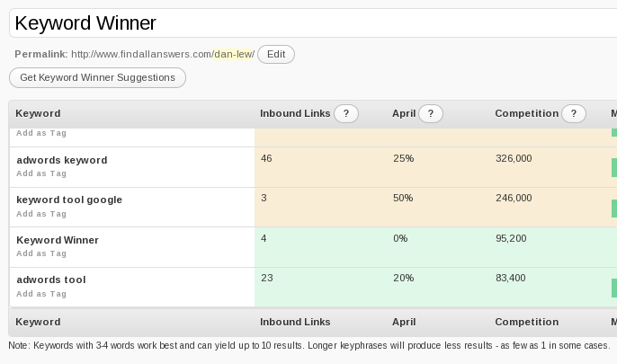This screenshot has width=617, height=364.
Task: Click the Competition footer column label
Action: pos(526,322)
